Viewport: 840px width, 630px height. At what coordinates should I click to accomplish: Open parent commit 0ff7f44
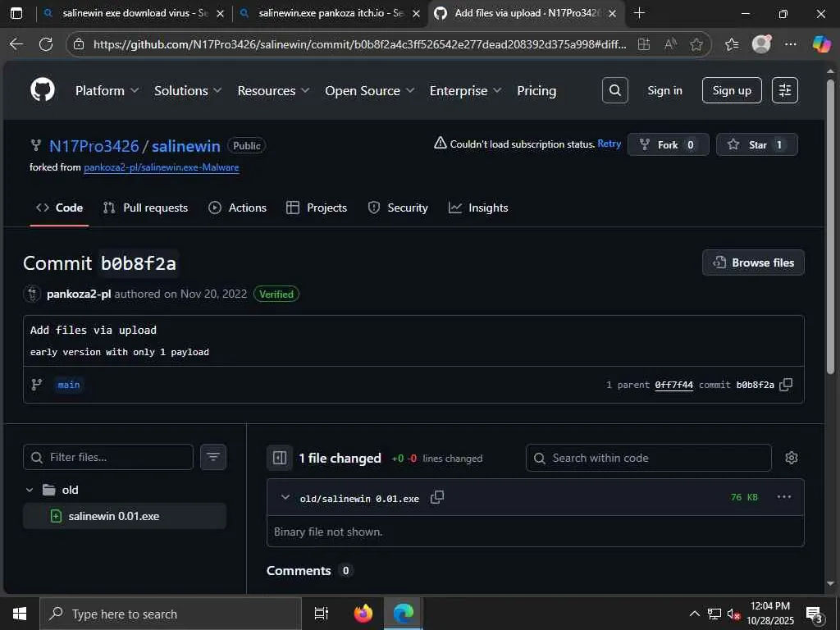point(674,385)
